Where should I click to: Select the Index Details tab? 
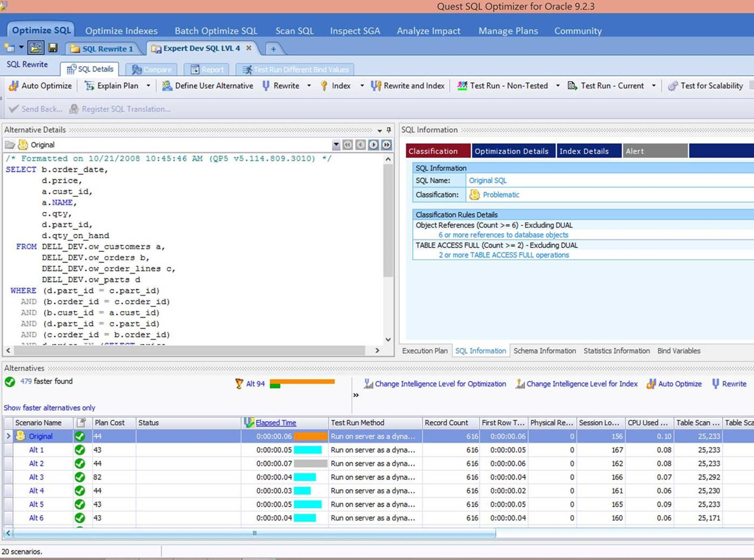[589, 151]
